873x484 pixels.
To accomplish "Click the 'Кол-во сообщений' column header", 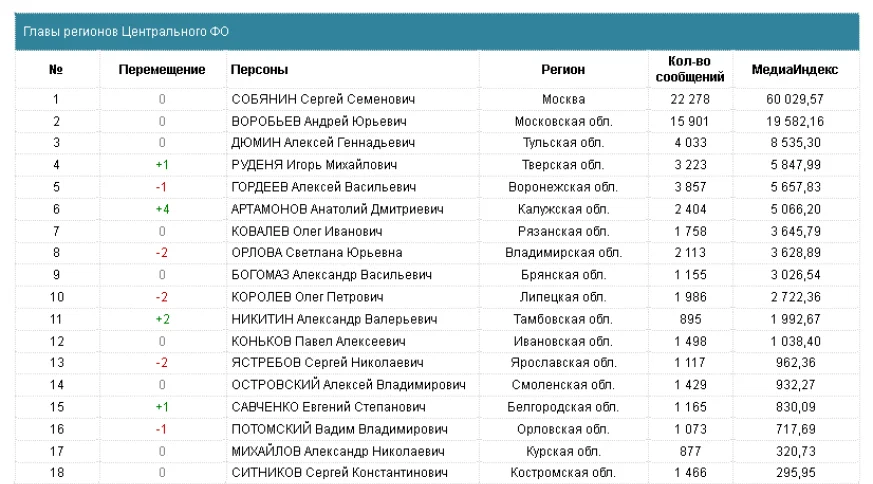I will (x=690, y=70).
